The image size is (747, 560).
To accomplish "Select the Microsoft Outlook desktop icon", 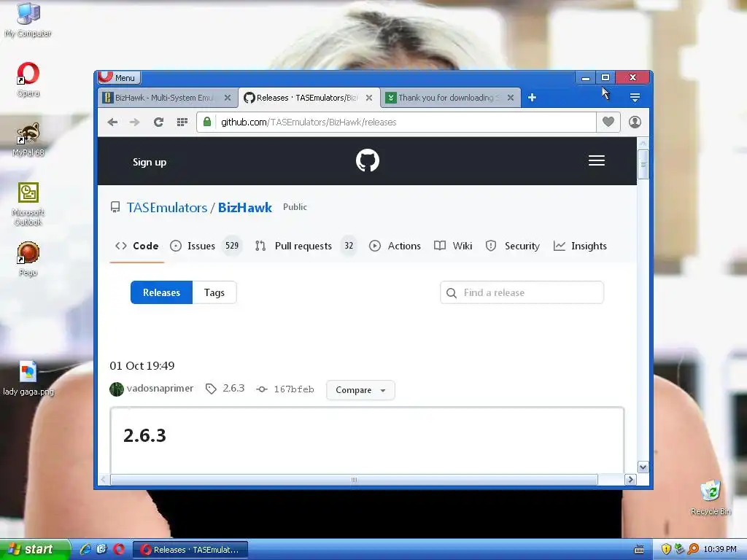I will coord(28,204).
